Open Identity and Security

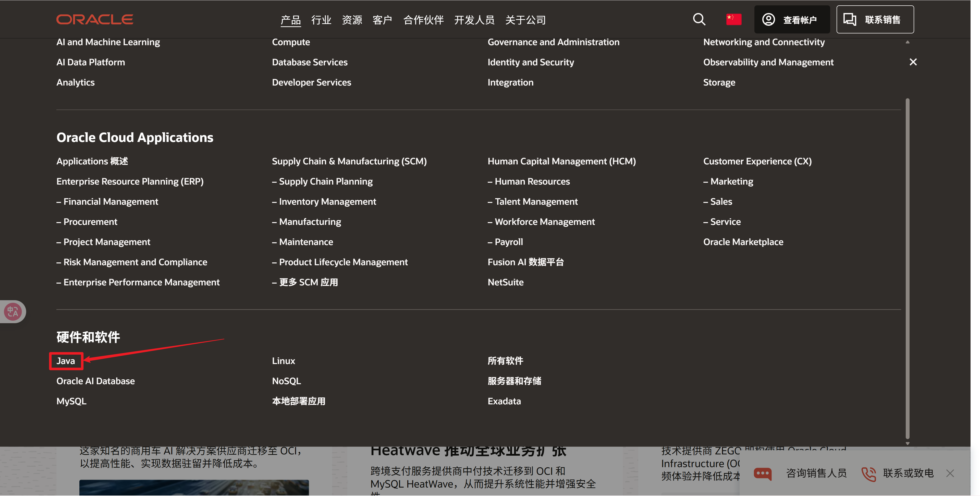(x=531, y=62)
